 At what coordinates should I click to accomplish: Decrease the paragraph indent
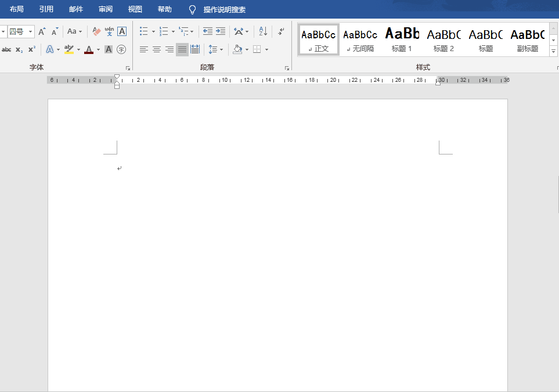[x=207, y=31]
